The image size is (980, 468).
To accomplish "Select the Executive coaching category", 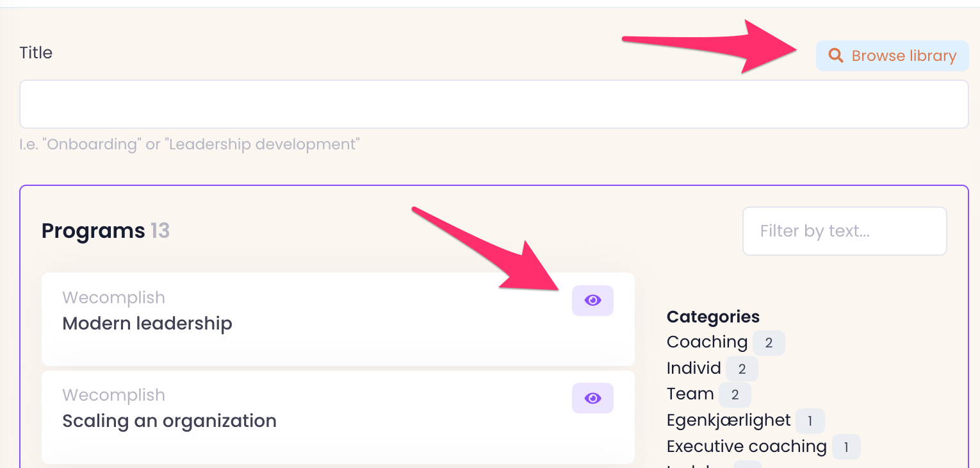I will click(x=746, y=447).
